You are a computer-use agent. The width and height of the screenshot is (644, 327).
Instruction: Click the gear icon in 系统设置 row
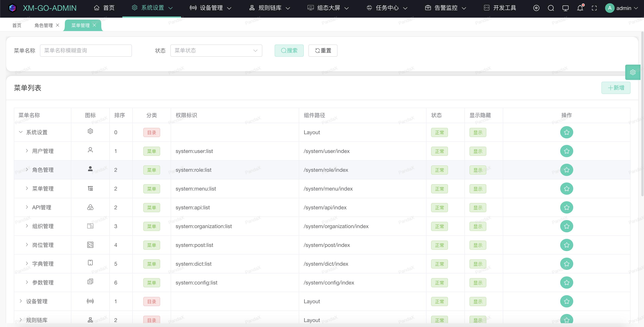(x=90, y=131)
